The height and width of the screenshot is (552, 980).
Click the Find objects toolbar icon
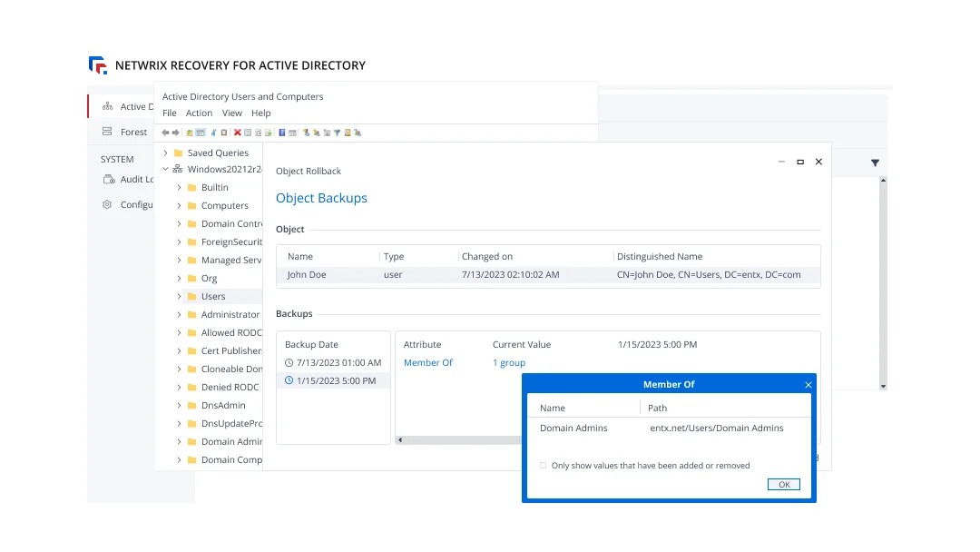pos(347,133)
